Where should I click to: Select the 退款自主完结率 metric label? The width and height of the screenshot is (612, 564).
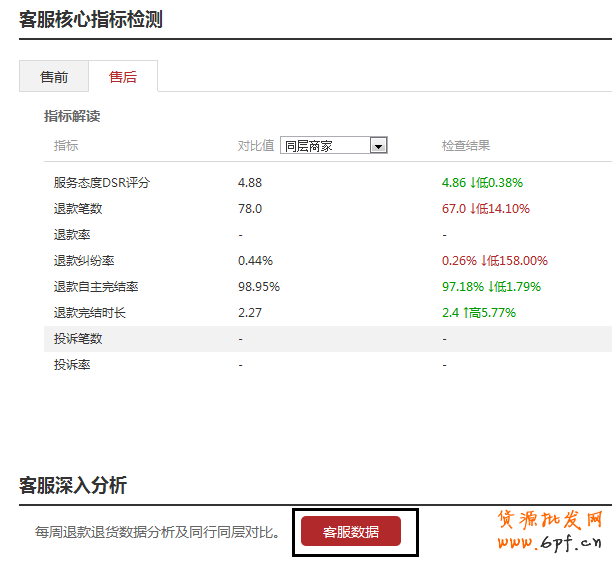point(96,287)
